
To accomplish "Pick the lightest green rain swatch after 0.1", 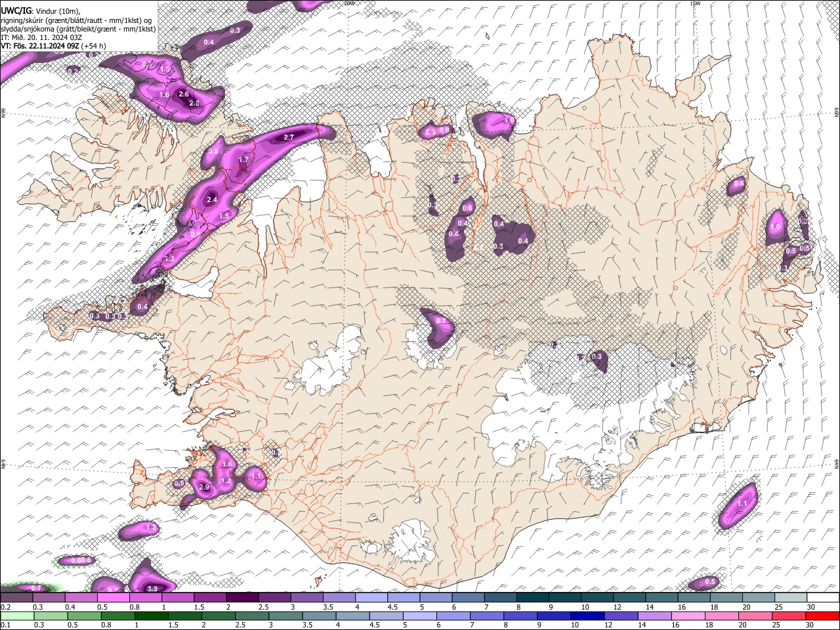I will [x=17, y=616].
